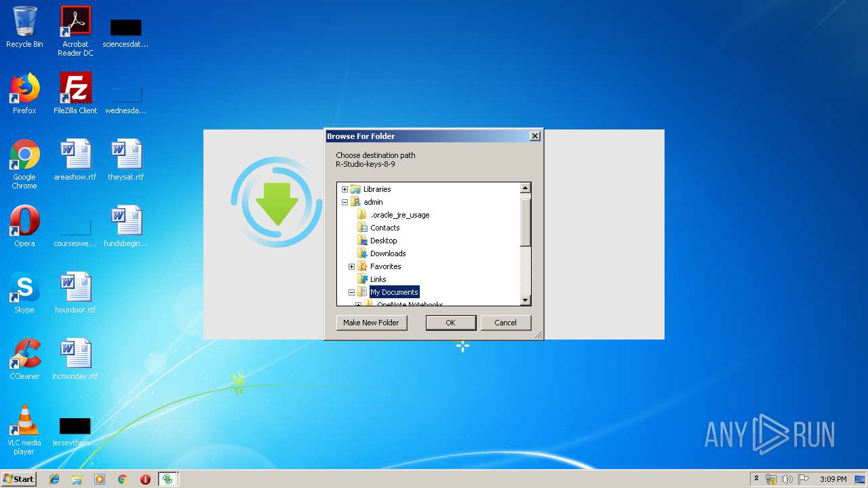Select Libraries in folder tree
Viewport: 868px width, 488px height.
(377, 189)
